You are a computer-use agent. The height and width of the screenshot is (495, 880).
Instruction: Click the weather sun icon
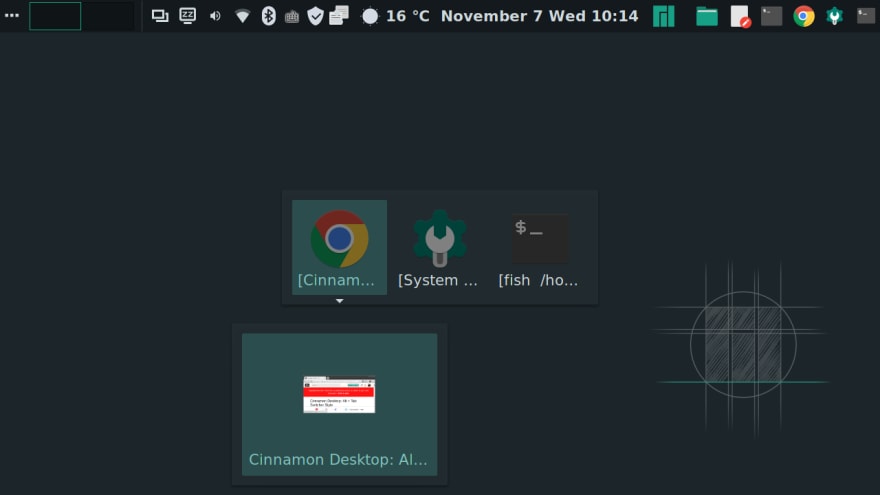tap(370, 16)
